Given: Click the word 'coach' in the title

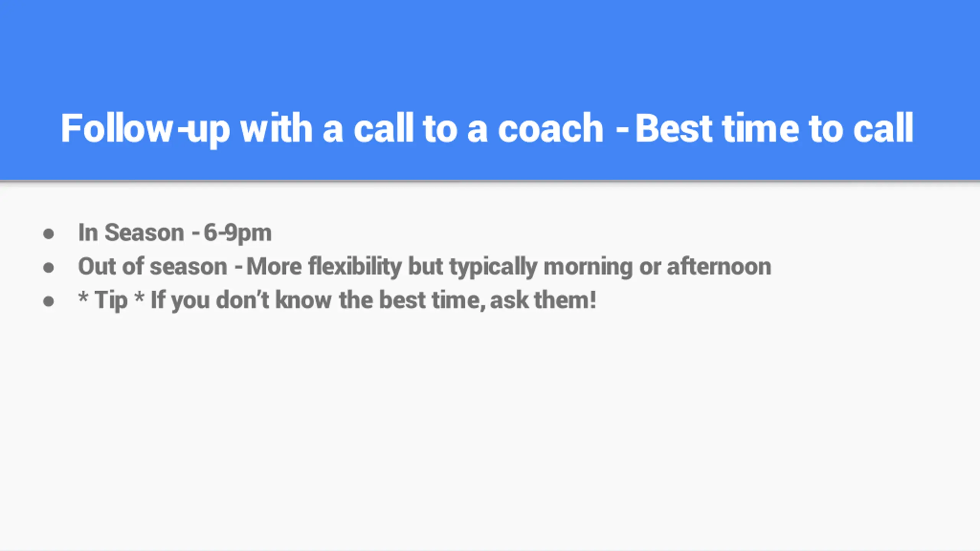Looking at the screenshot, I should [x=550, y=129].
